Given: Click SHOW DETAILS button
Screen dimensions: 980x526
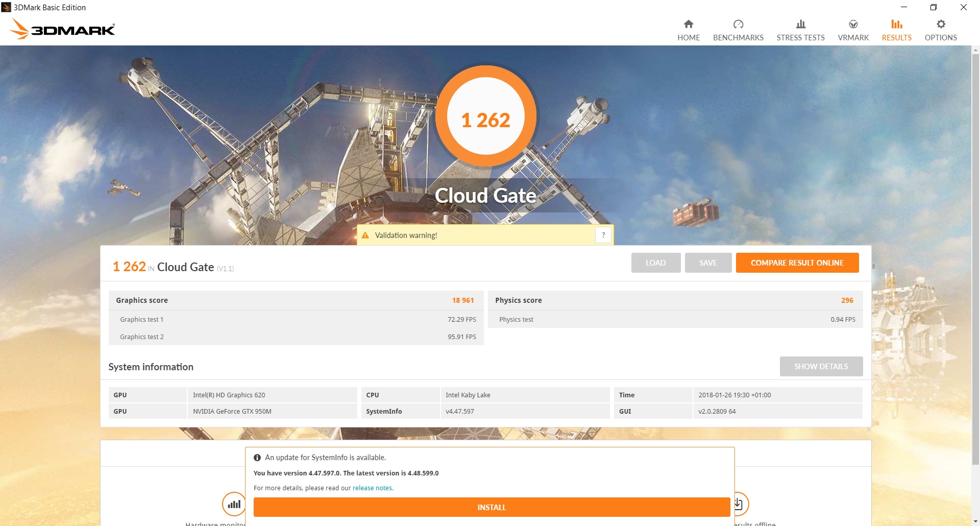Looking at the screenshot, I should pyautogui.click(x=821, y=367).
